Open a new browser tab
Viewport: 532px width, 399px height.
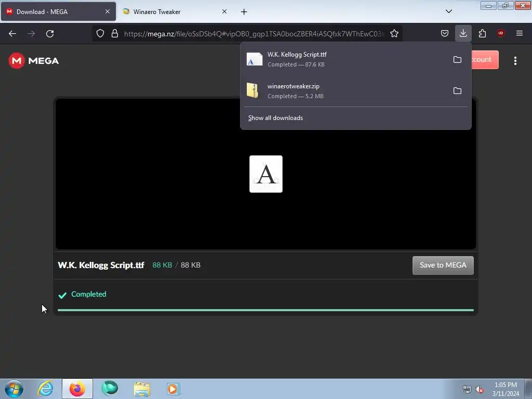244,12
